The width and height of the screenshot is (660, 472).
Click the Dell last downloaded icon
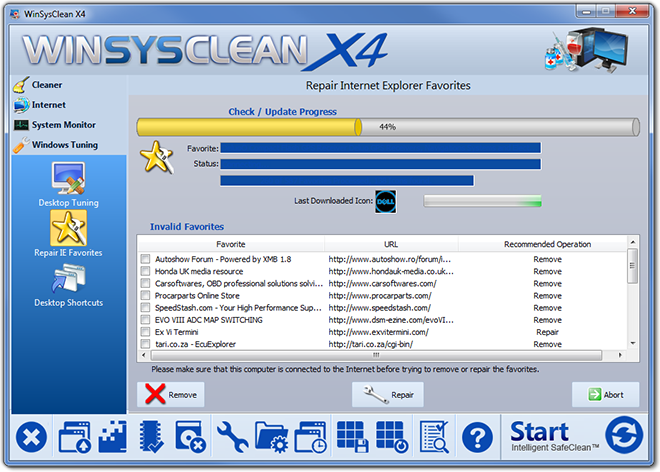(386, 202)
